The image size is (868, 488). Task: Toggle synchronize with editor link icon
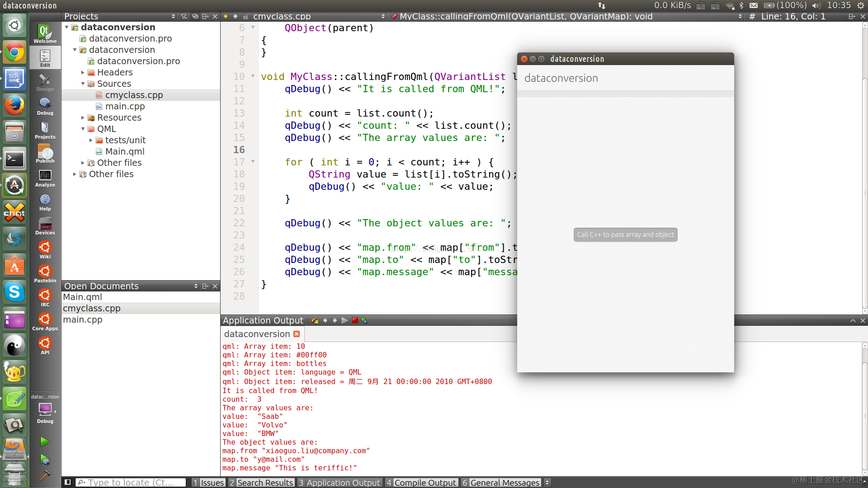coord(195,16)
